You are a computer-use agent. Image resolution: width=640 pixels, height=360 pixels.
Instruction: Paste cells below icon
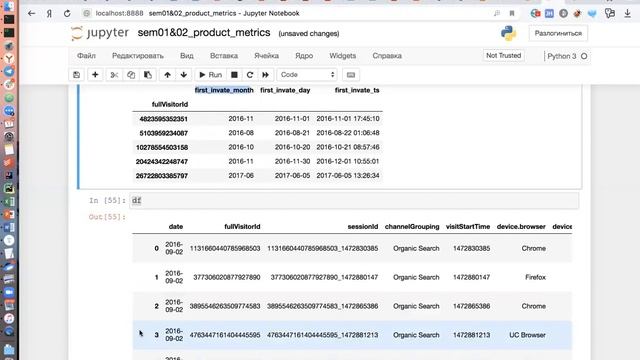coord(148,75)
